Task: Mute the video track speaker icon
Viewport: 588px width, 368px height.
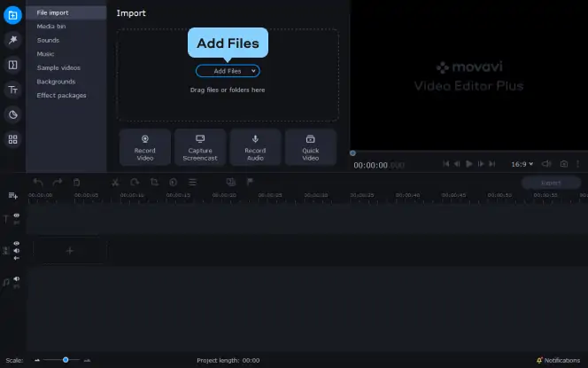Action: tap(17, 250)
